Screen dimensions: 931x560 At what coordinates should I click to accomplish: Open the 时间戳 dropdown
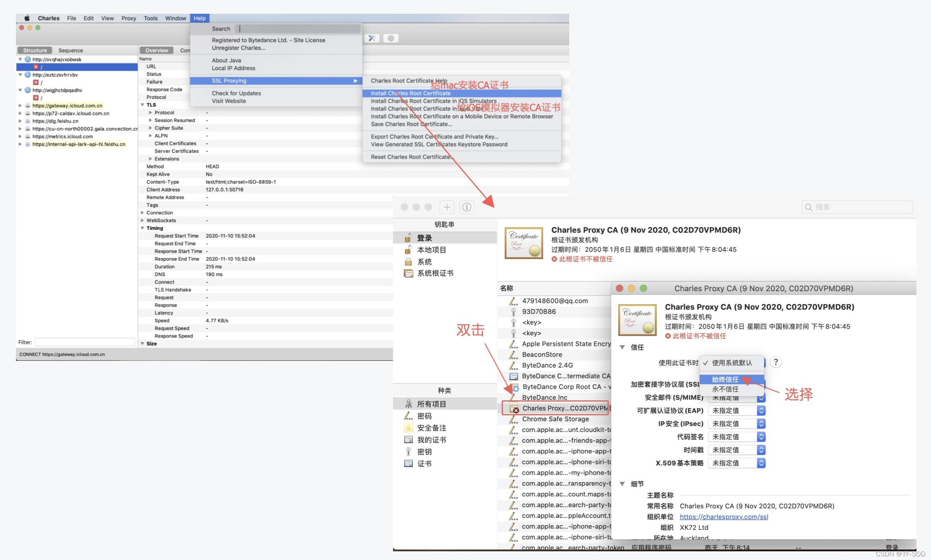coord(736,450)
